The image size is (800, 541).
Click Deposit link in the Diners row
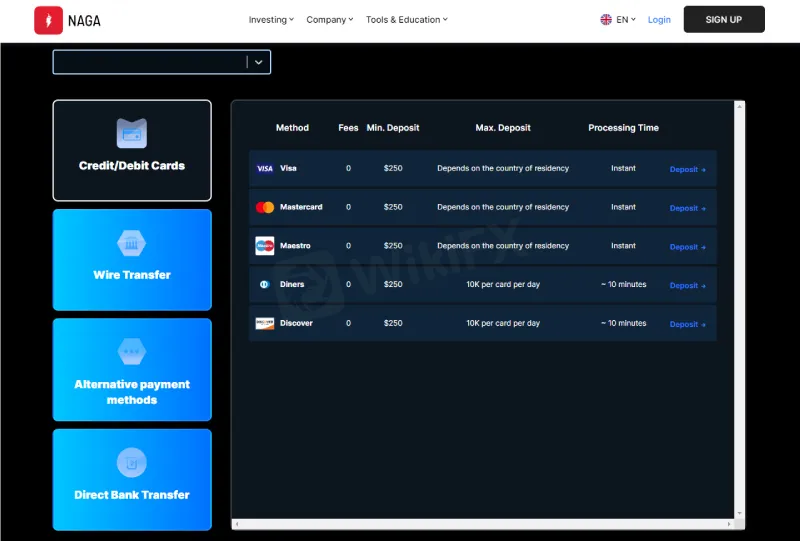[687, 286]
